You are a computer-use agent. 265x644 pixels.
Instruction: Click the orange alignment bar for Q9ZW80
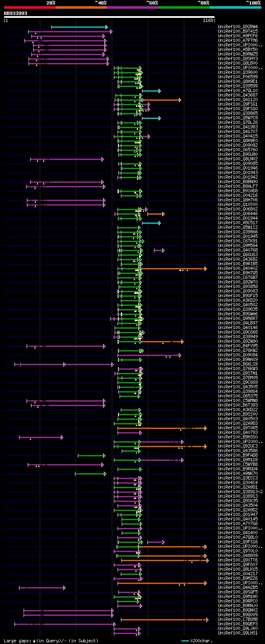163,341
